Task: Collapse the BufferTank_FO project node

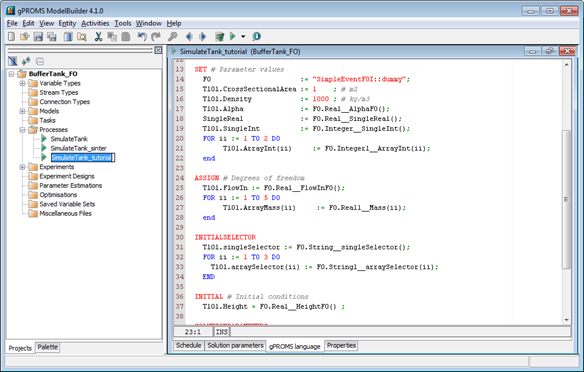Action: tap(12, 74)
